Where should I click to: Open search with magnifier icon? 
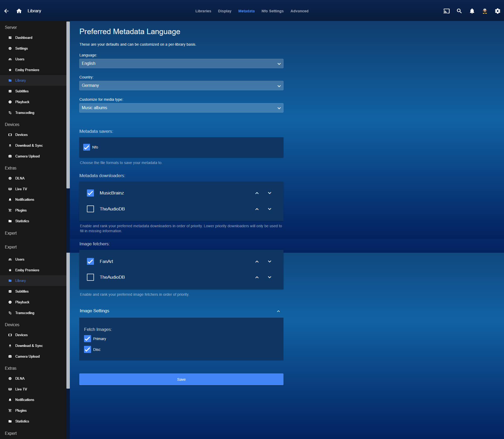[459, 11]
